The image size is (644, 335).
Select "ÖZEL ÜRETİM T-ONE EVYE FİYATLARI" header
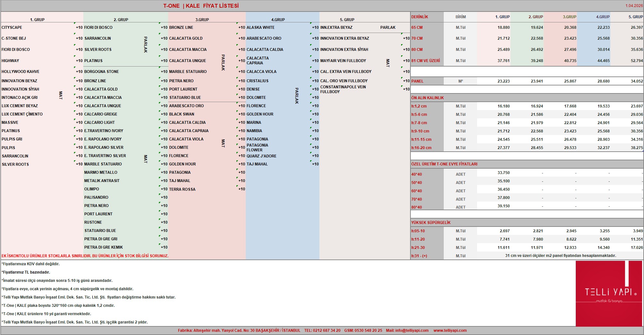point(444,164)
